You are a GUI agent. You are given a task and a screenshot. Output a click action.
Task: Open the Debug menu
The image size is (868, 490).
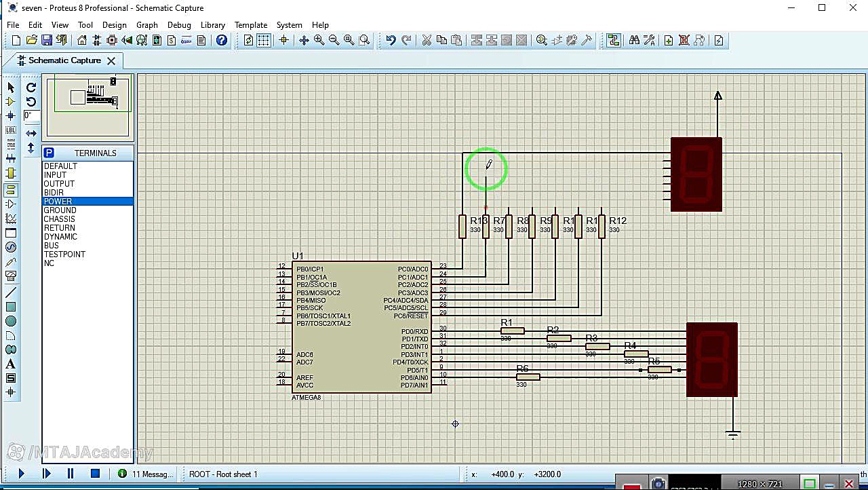179,25
